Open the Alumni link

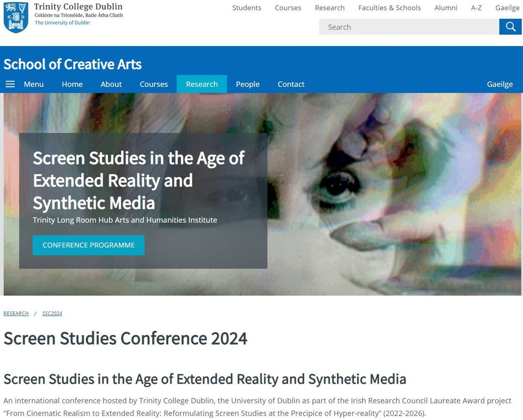[x=446, y=8]
